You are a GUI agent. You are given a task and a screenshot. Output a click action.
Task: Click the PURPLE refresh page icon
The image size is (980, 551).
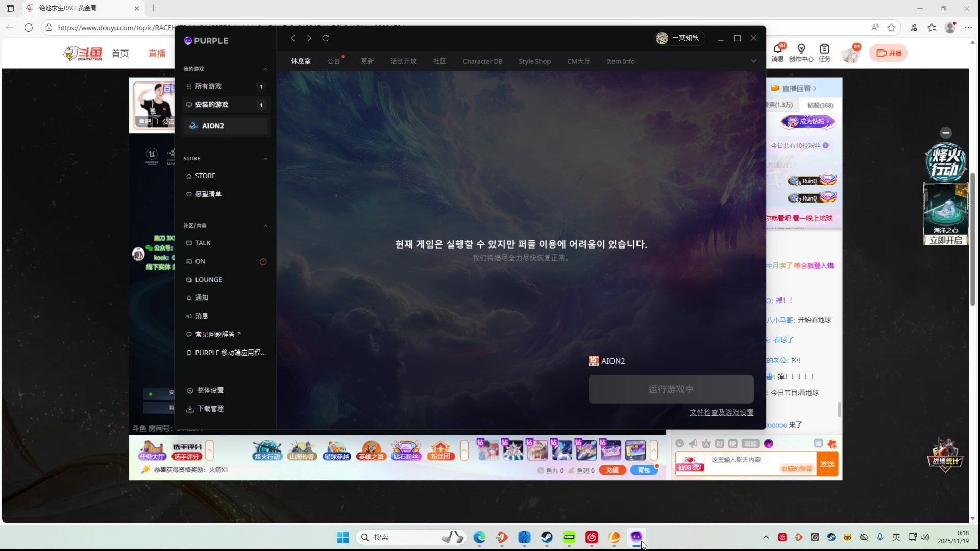pyautogui.click(x=326, y=38)
